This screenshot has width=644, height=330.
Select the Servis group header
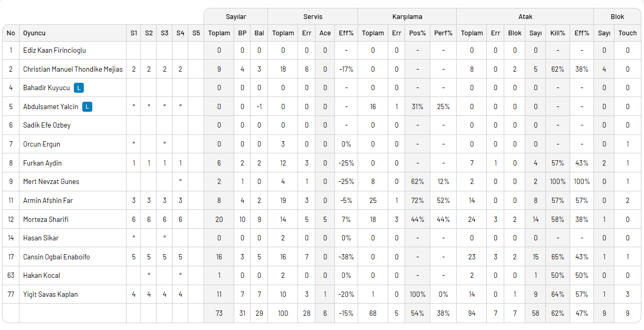coord(313,17)
